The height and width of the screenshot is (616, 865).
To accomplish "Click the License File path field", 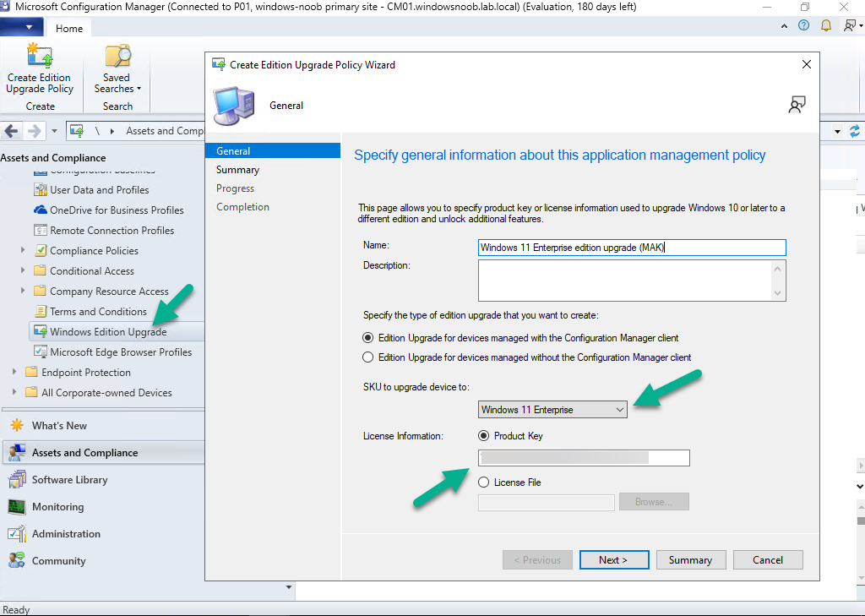I will coord(547,502).
